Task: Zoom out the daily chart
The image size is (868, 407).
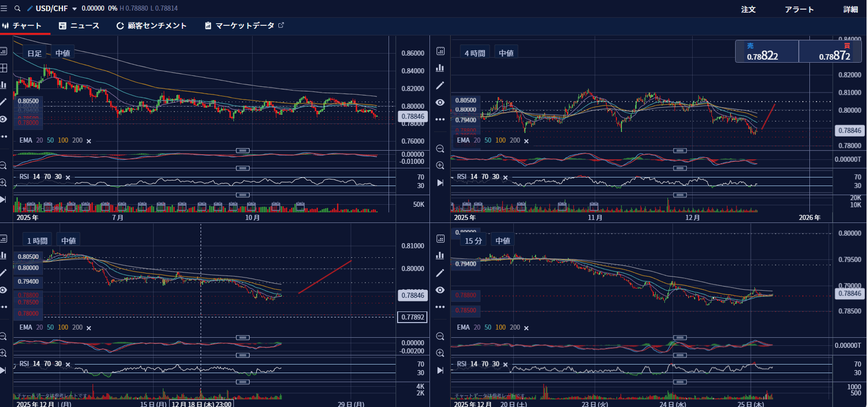Action: [3, 165]
